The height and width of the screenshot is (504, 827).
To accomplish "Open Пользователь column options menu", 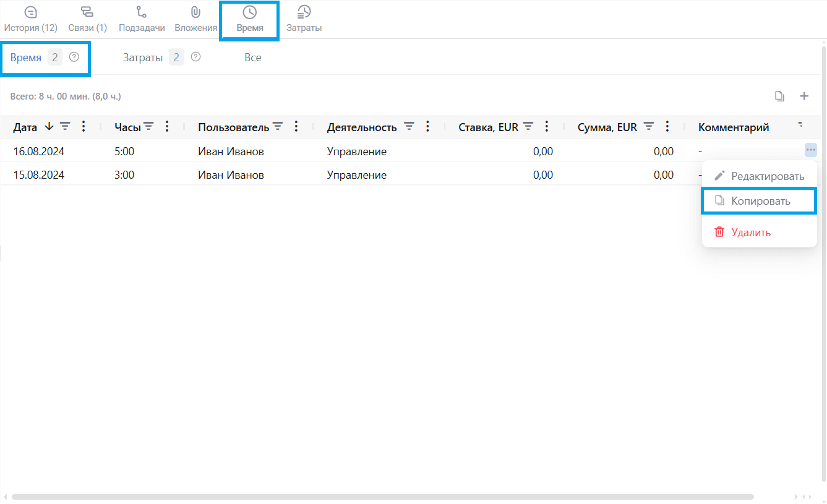I will pos(296,127).
